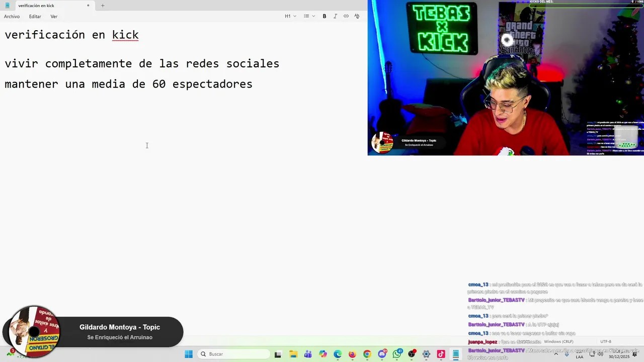Toggle italic formatting in Notepad

pos(335,16)
